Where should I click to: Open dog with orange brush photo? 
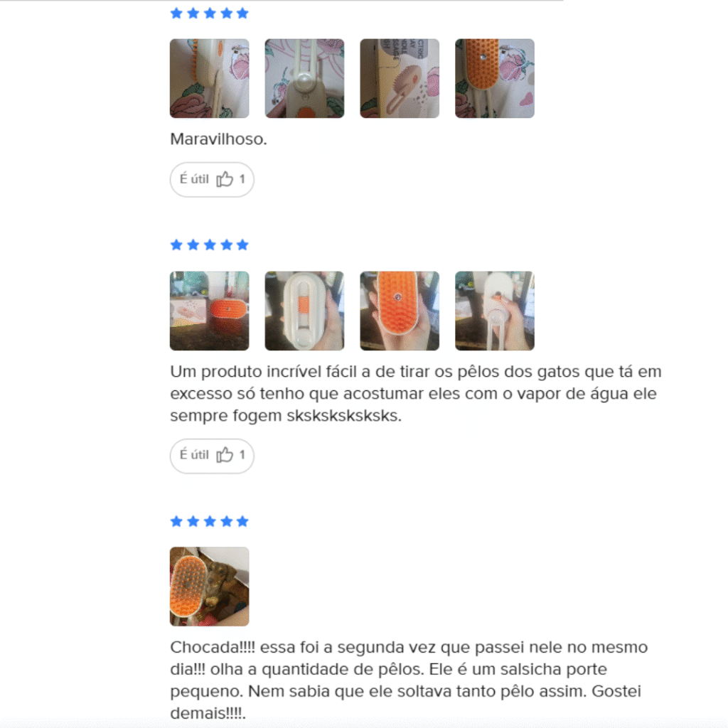pyautogui.click(x=210, y=587)
